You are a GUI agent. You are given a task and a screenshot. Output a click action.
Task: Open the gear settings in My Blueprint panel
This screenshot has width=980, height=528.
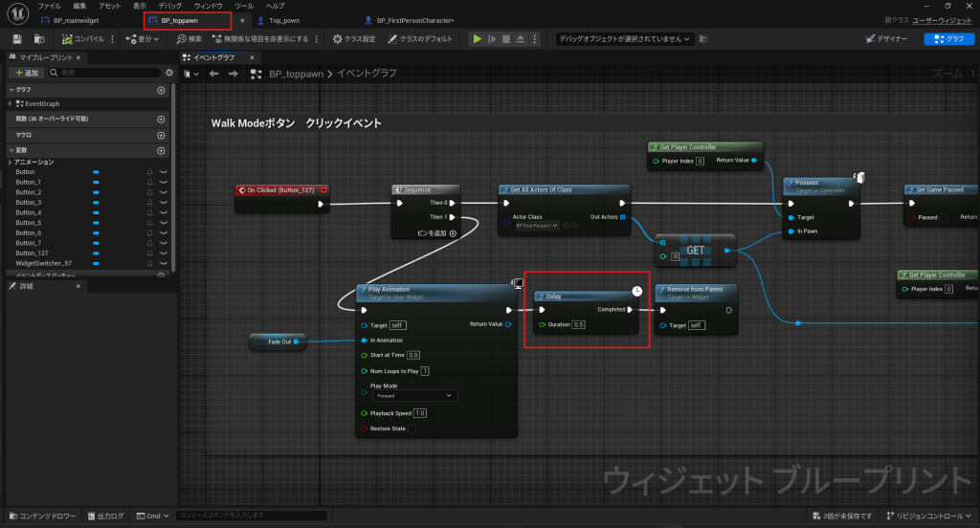pos(169,73)
